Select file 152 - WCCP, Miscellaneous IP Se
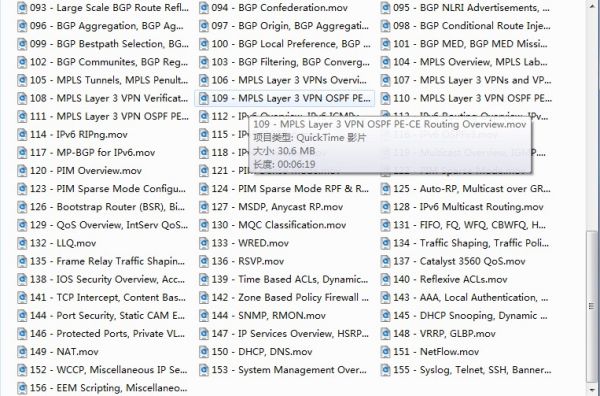 point(103,370)
